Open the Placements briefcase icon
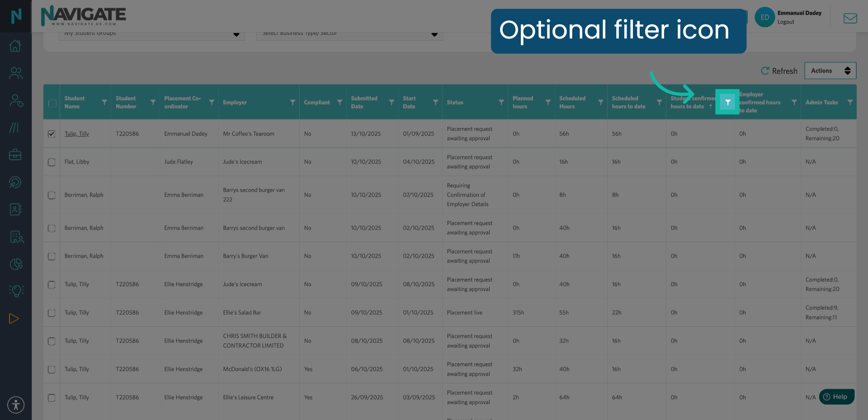This screenshot has height=420, width=868. (x=15, y=154)
